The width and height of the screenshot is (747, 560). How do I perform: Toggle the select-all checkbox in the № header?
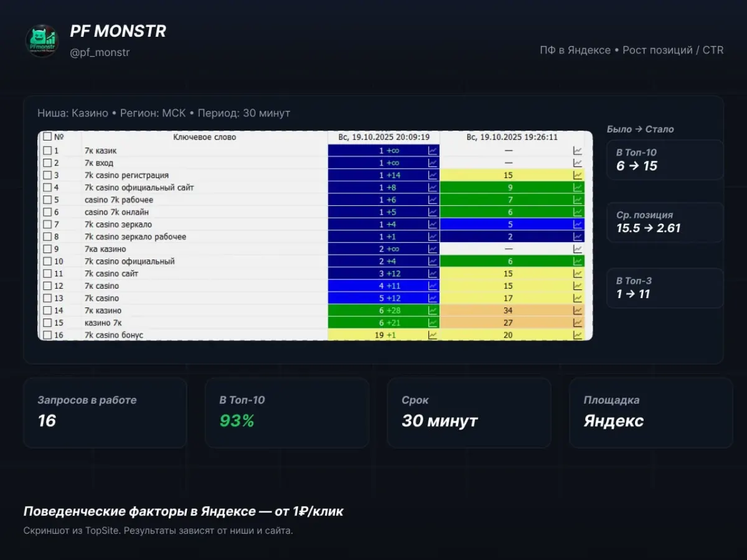tap(47, 137)
